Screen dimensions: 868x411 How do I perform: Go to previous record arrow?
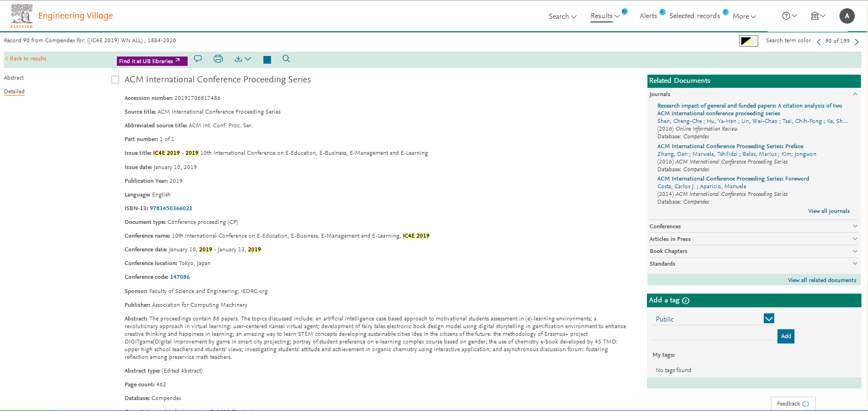pos(819,42)
